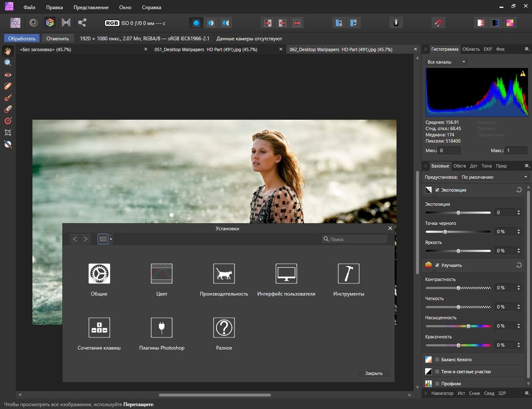Select the Crop tool

pyautogui.click(x=8, y=133)
